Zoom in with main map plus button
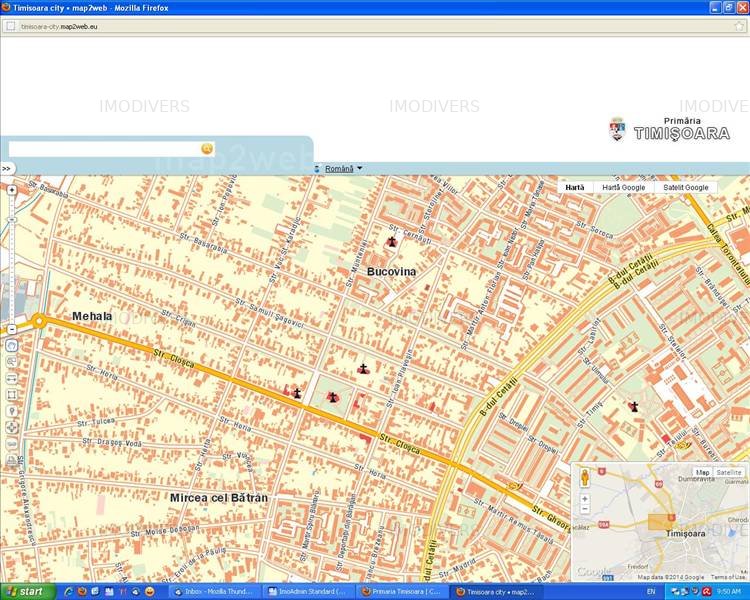Screen dimensions: 750x600 point(12,190)
